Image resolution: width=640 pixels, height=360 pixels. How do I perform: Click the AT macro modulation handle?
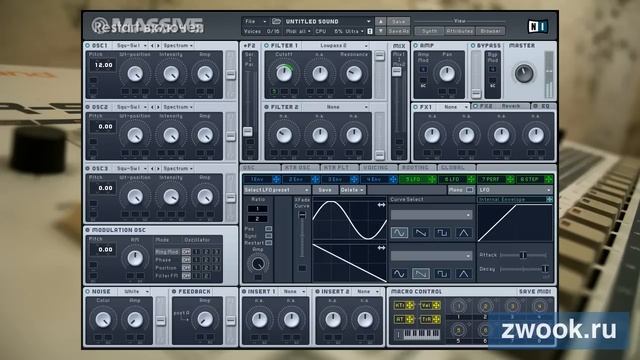point(409,319)
